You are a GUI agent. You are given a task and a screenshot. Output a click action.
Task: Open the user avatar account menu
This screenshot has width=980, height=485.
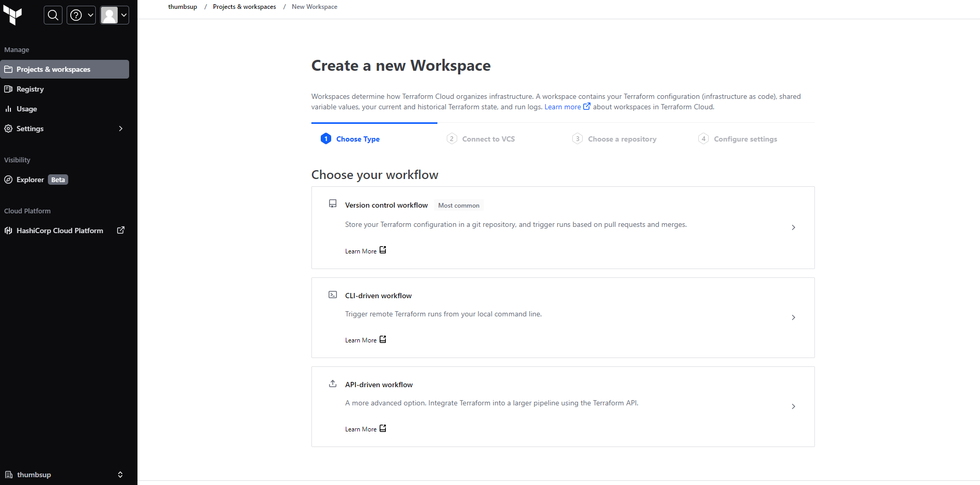tap(115, 15)
